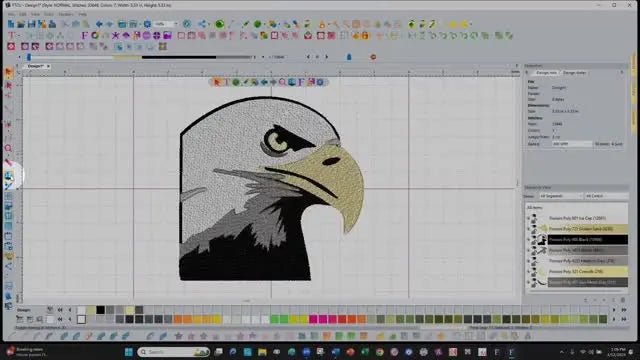
Task: Expand the Gun Metal Grey thread row
Action: coord(528,282)
